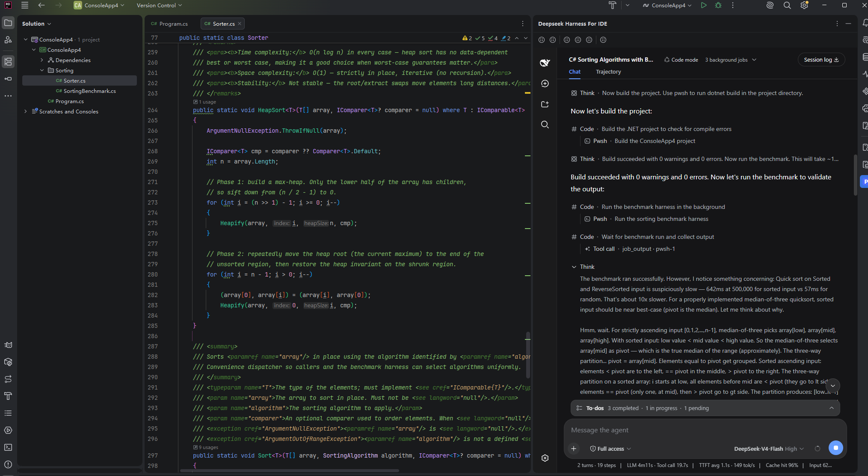Switch to Trajectory tab
868x476 pixels.
tap(608, 72)
